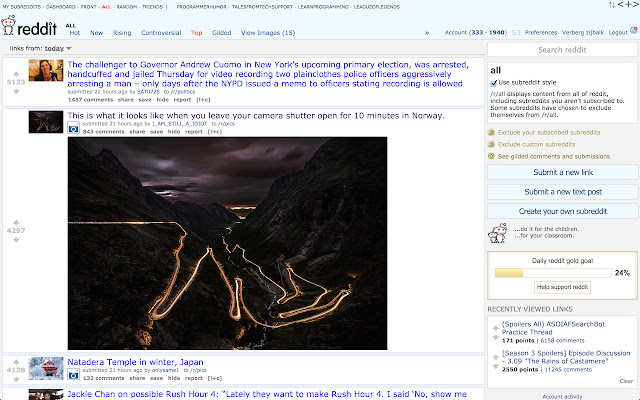Image resolution: width=640 pixels, height=400 pixels.
Task: Collapse the Norway post image expando
Action: coord(73,128)
